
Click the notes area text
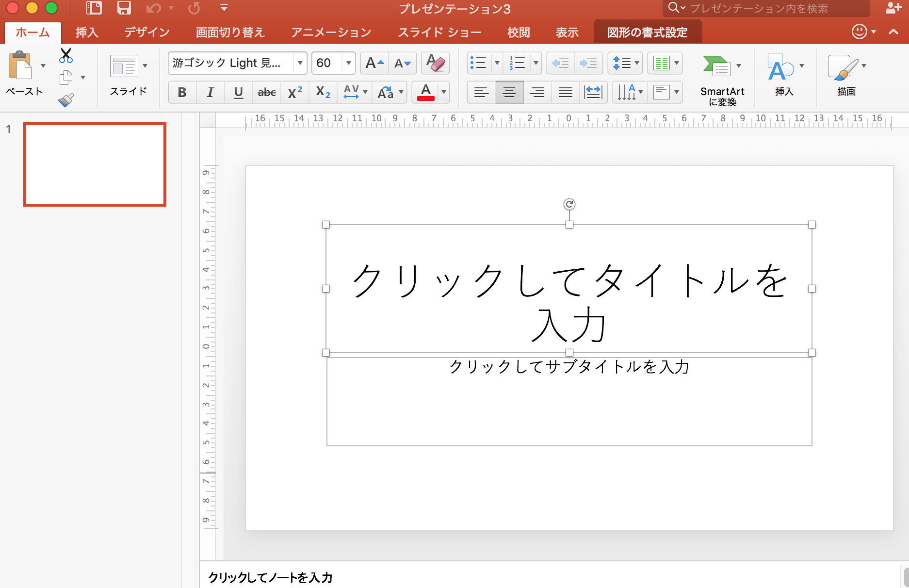pyautogui.click(x=270, y=577)
